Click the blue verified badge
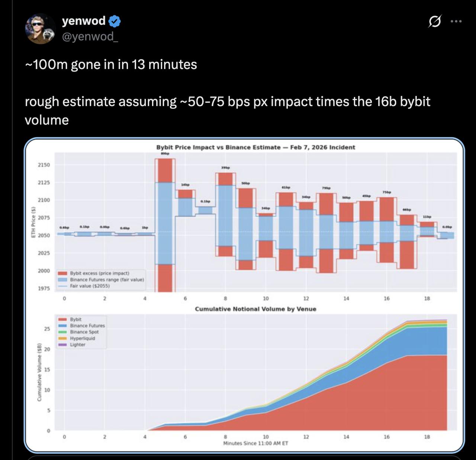 click(115, 21)
